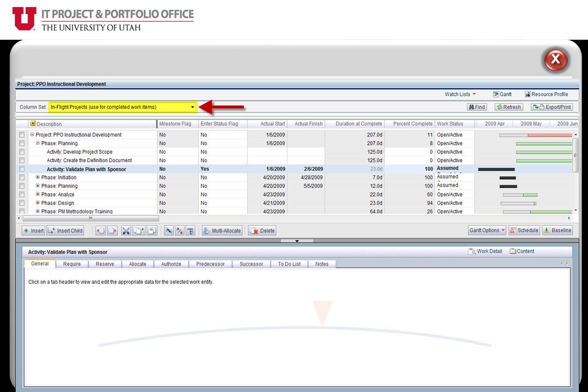Expand Phase: PM Methodology Training node
The image size is (588, 392).
pos(38,211)
